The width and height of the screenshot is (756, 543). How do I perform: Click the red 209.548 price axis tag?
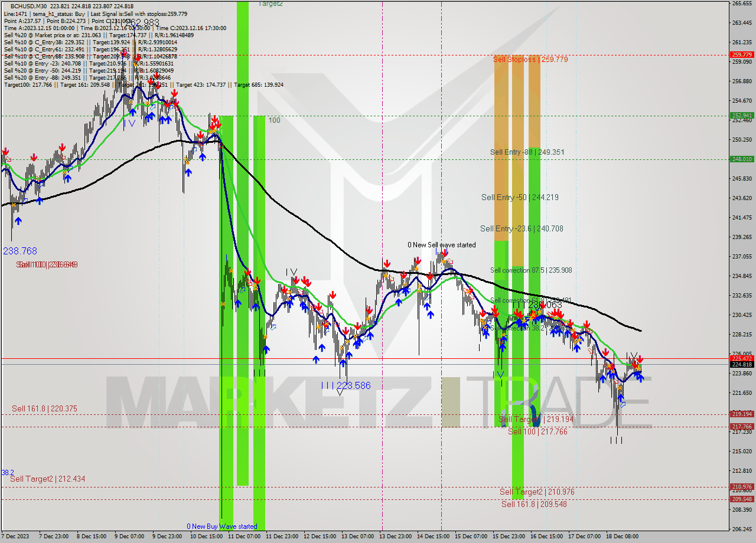[742, 499]
